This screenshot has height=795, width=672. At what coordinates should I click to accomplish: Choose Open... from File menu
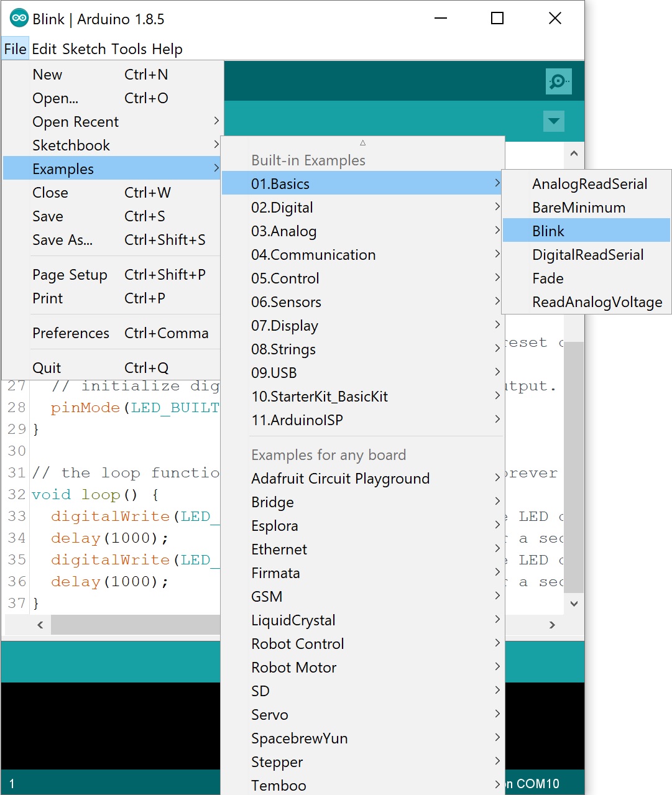[112, 98]
